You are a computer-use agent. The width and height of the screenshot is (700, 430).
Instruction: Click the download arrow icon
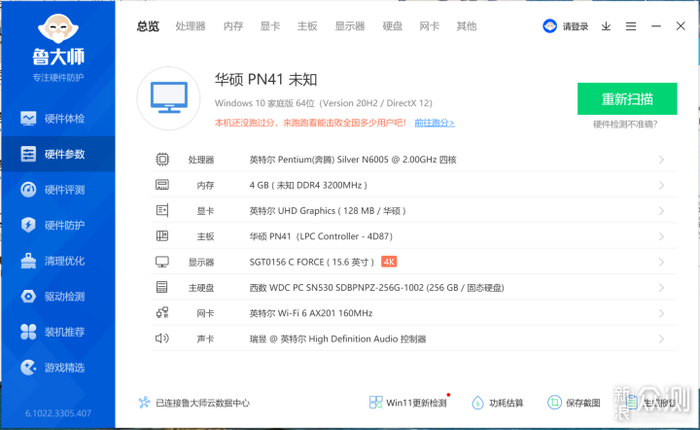coord(606,26)
